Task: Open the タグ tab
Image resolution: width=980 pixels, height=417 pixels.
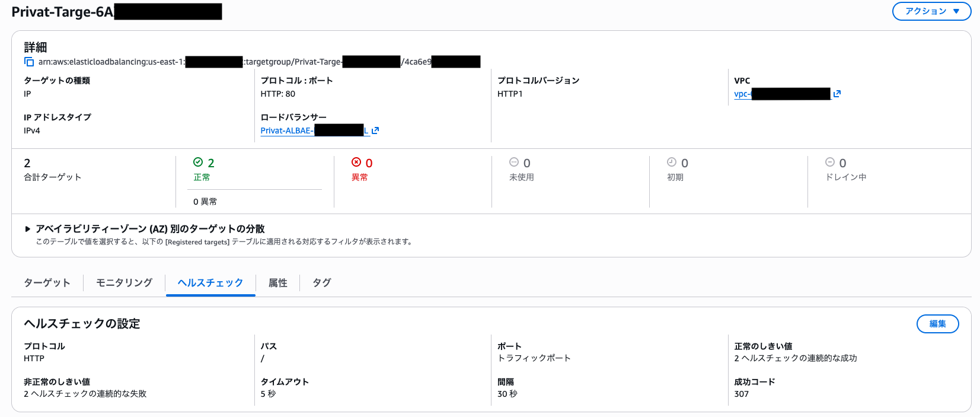Action: [321, 283]
